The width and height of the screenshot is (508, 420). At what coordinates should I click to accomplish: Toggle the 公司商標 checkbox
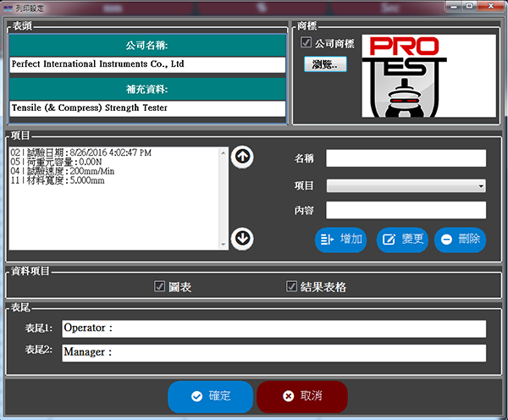tap(306, 42)
